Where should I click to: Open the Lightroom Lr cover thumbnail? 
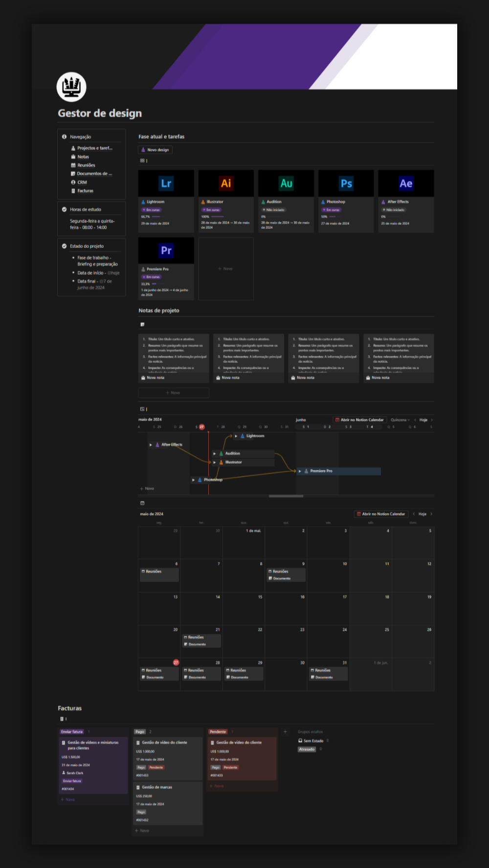pos(166,183)
